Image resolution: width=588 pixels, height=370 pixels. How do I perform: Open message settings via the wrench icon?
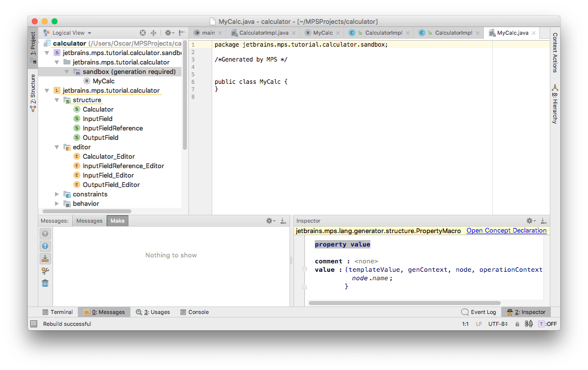click(x=45, y=271)
